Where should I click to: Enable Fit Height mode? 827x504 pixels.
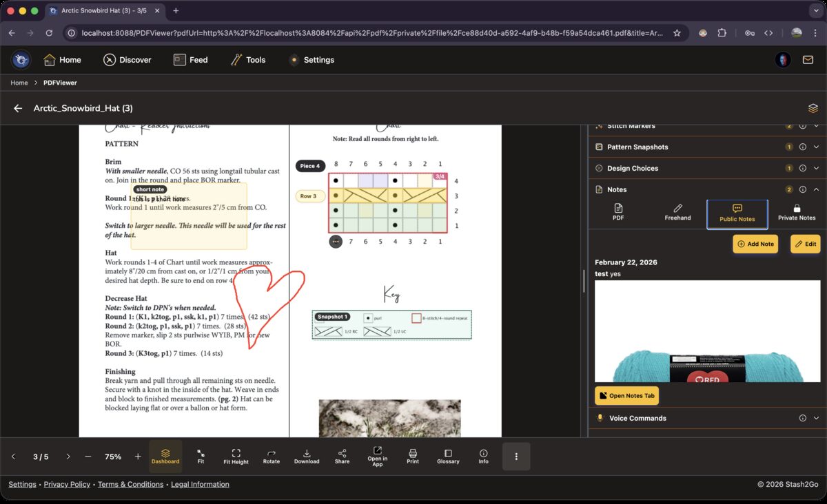coord(236,456)
